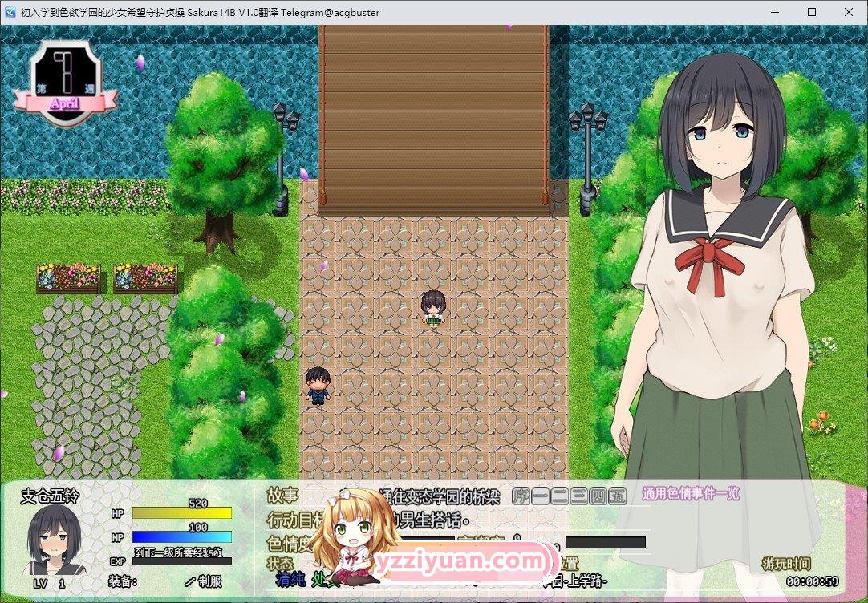Click the 00:00:59 timer value
The image size is (868, 603).
tap(813, 581)
